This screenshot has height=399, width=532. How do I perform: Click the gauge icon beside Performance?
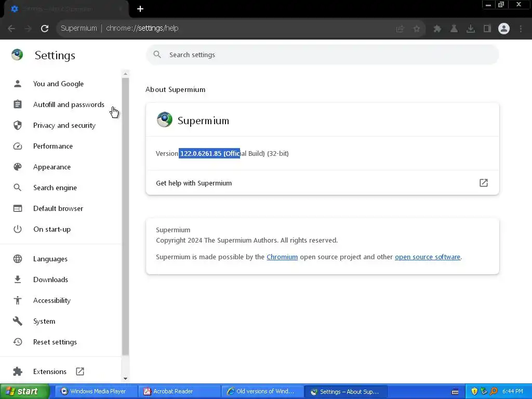tap(18, 146)
